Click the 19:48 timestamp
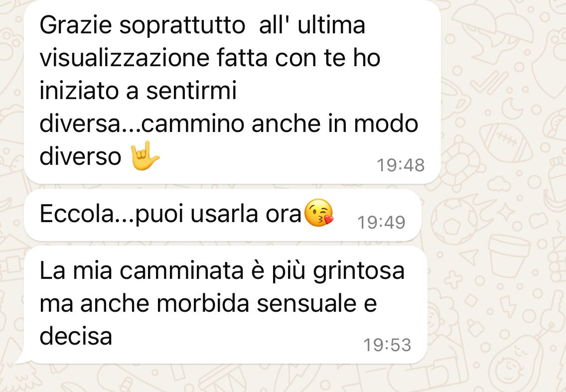 point(400,165)
